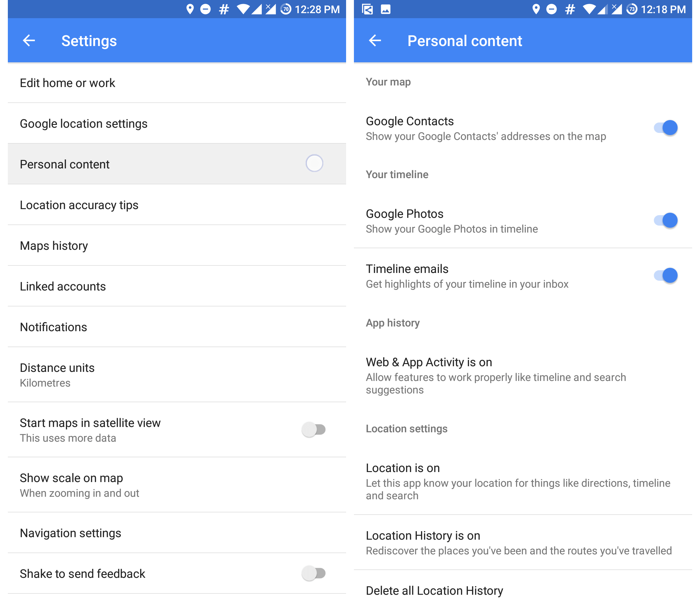Open Distance units option showing Kilometres
Image resolution: width=700 pixels, height=601 pixels.
(177, 375)
